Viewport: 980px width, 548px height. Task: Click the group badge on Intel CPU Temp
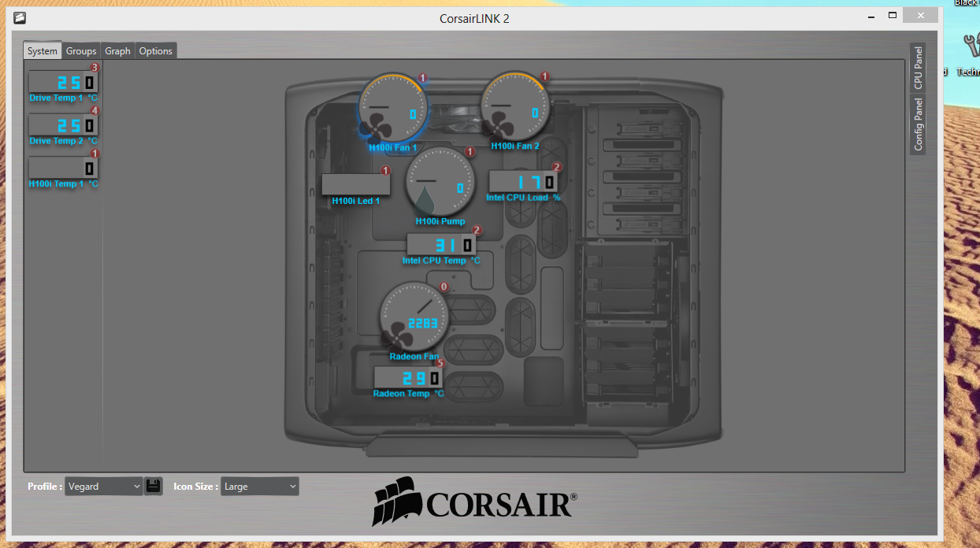coord(477,231)
